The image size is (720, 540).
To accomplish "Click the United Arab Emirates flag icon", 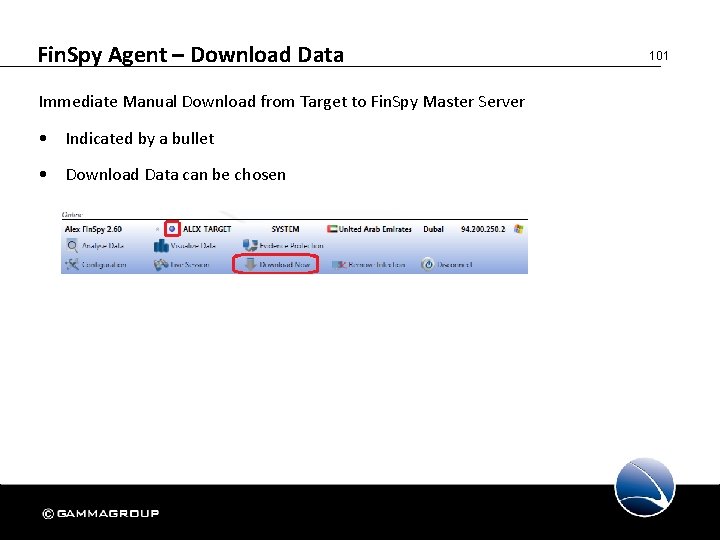I will tap(332, 229).
